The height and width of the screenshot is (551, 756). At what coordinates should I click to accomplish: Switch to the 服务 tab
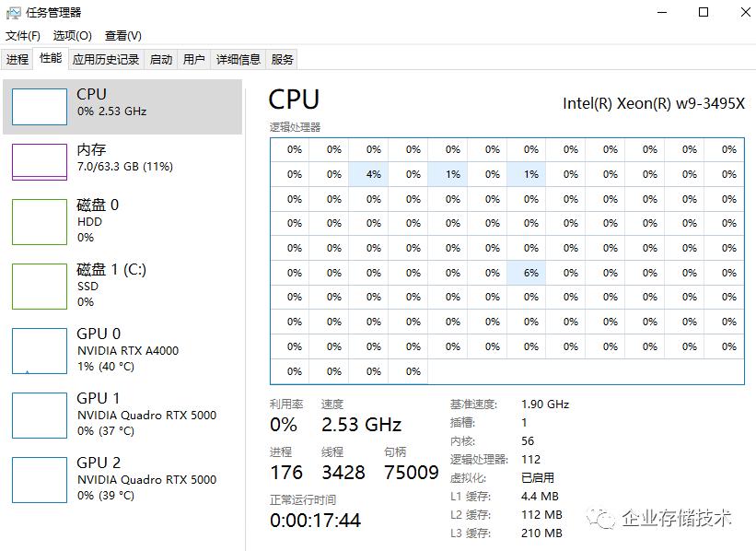(281, 59)
